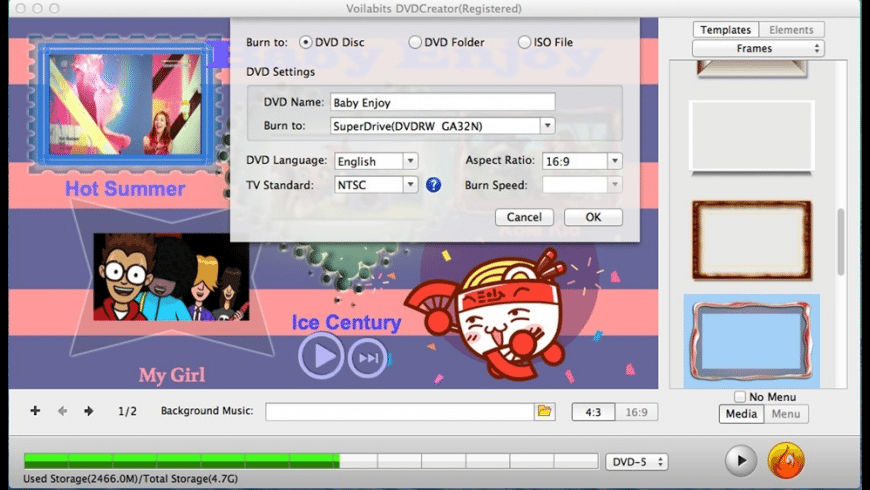The height and width of the screenshot is (490, 870).
Task: Click the My Girl cartoon thumbnail
Action: (x=171, y=276)
